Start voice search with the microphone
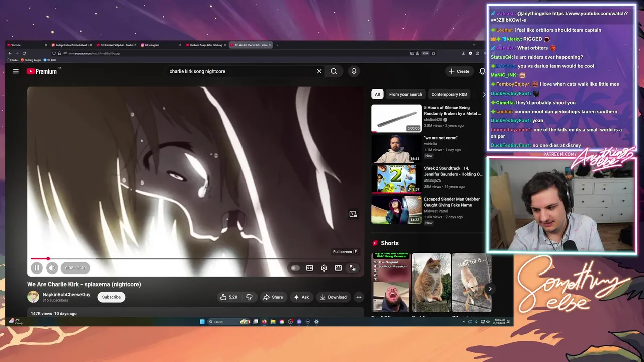This screenshot has height=362, width=644. (354, 71)
